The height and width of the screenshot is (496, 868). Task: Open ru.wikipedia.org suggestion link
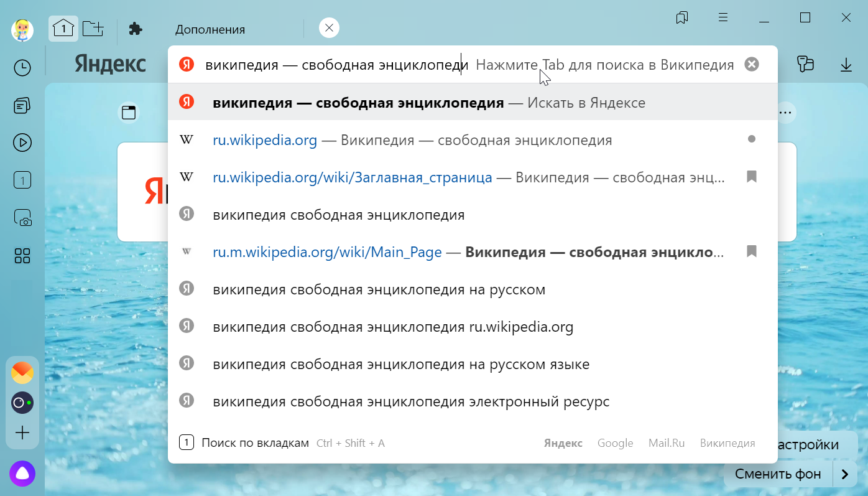(x=265, y=140)
